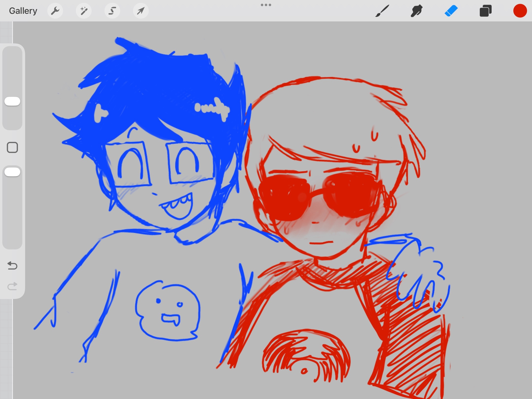532x399 pixels.
Task: Select the Smudge tool
Action: [416, 11]
